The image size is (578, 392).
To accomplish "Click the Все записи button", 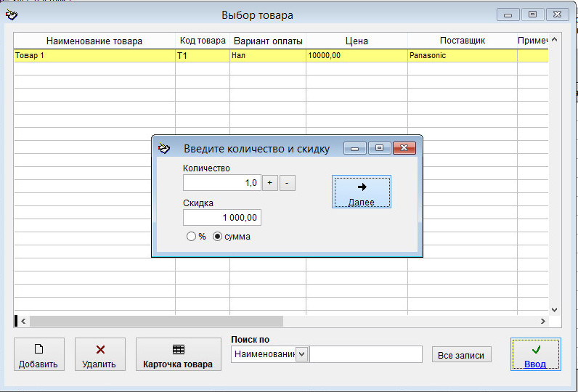I will [461, 355].
